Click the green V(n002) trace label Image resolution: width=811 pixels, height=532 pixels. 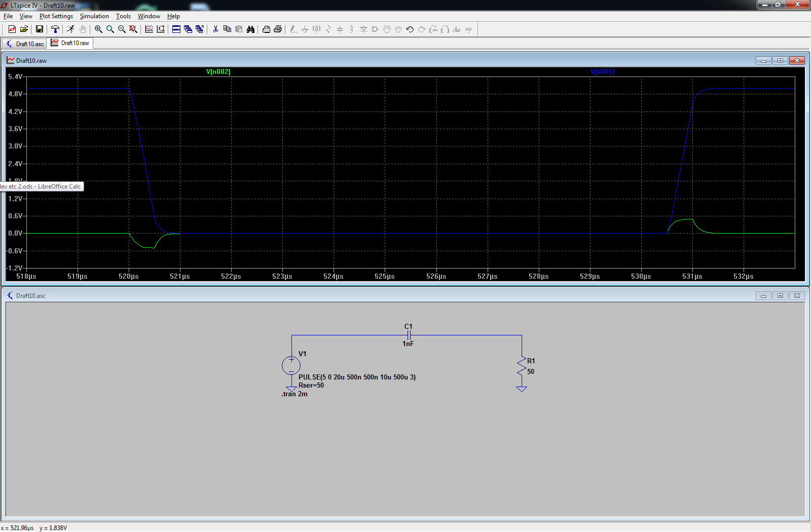point(218,71)
